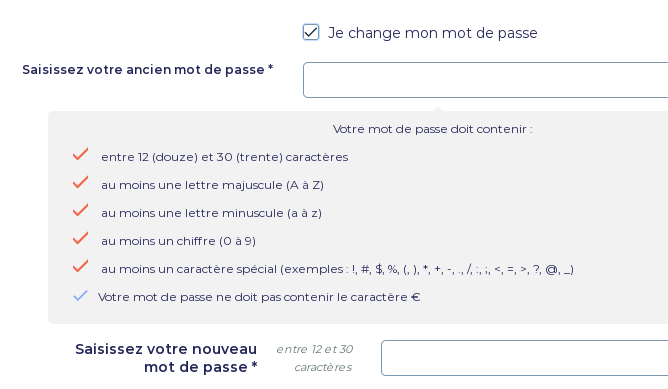Focus the new password input field
668x389 pixels.
(x=524, y=358)
